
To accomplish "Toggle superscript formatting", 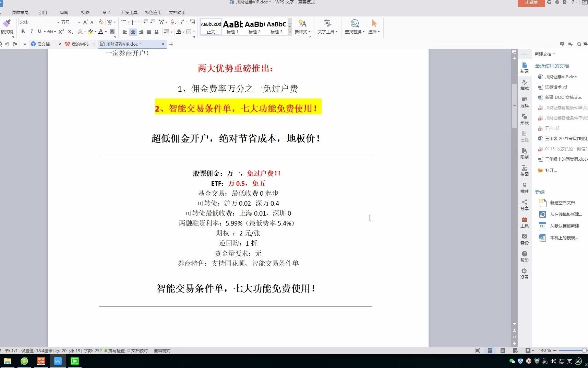I will point(61,32).
